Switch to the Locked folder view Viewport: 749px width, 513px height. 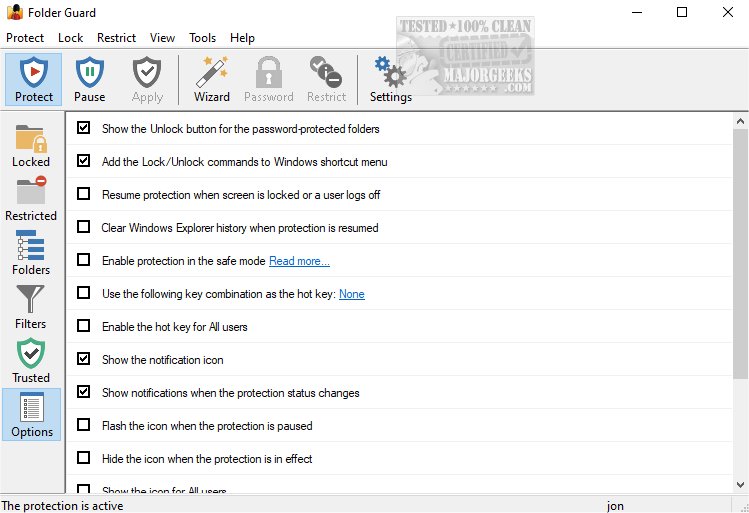click(31, 146)
